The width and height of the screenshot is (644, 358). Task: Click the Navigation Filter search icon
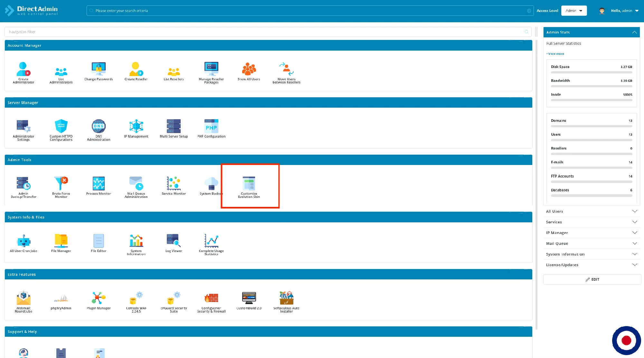[526, 32]
